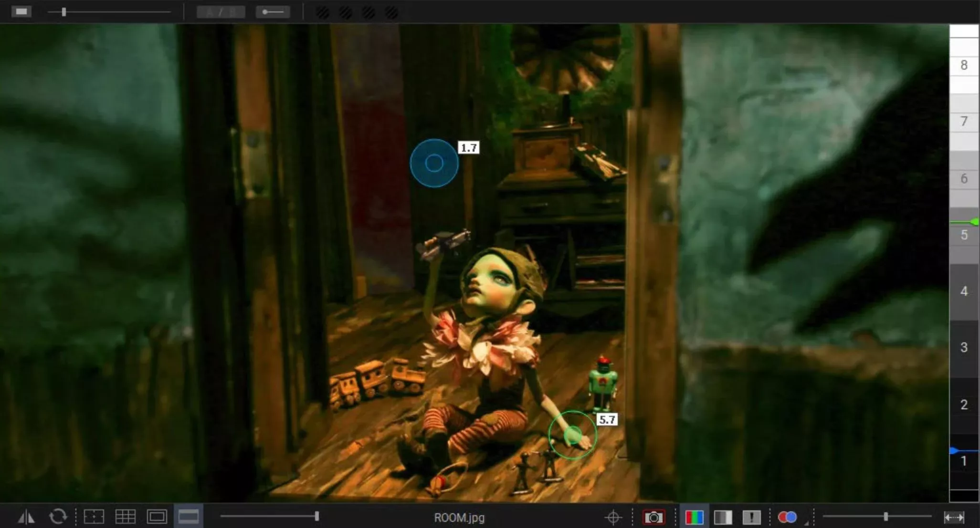Click the bottom-left zoom slider handle
The image size is (980, 528).
pos(317,516)
